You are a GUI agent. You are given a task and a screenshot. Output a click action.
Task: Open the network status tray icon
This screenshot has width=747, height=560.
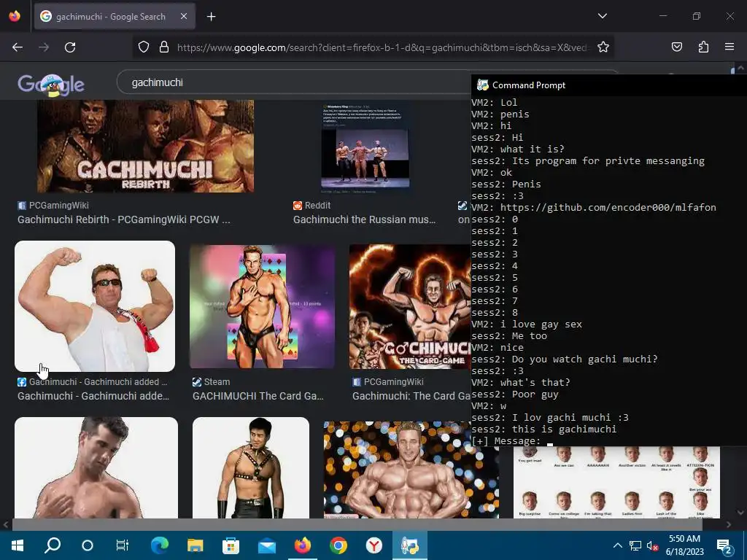(635, 545)
